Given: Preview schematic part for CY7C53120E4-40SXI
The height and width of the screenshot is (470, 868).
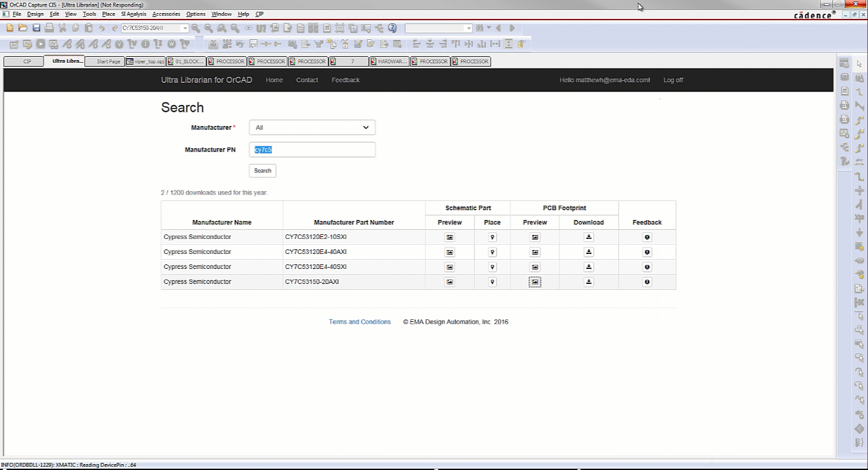Looking at the screenshot, I should [x=450, y=267].
